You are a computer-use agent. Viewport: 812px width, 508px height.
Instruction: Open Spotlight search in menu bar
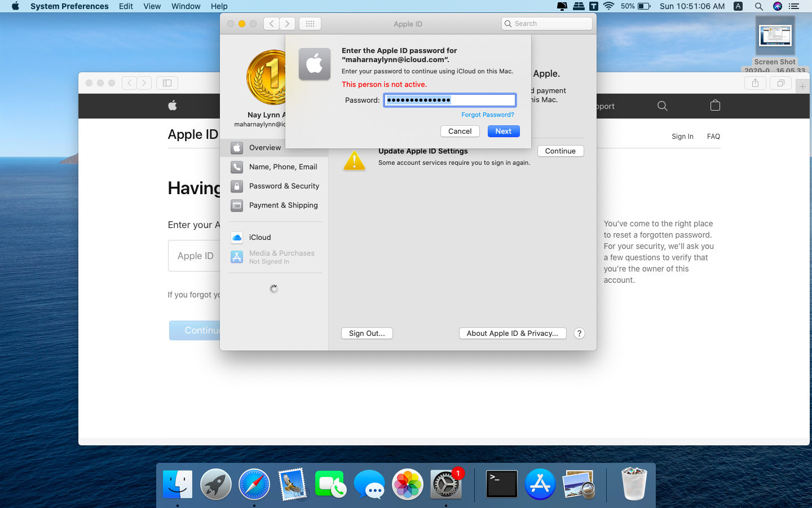[x=758, y=6]
